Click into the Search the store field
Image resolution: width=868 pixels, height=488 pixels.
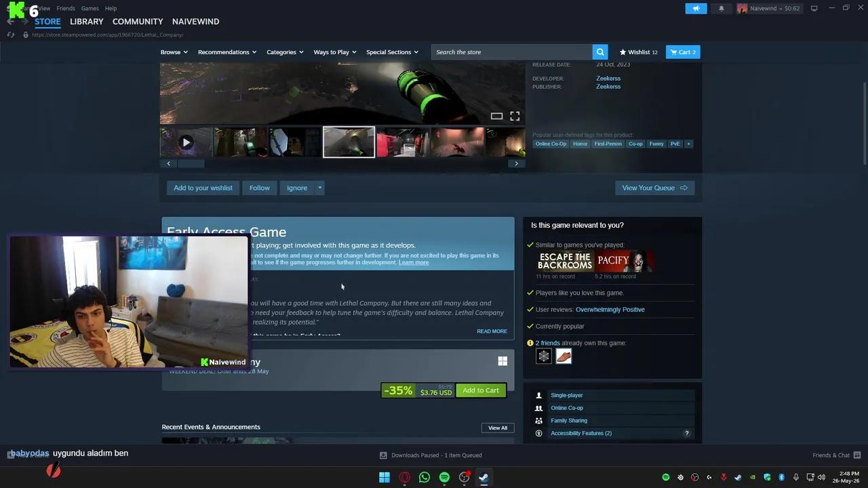click(511, 52)
